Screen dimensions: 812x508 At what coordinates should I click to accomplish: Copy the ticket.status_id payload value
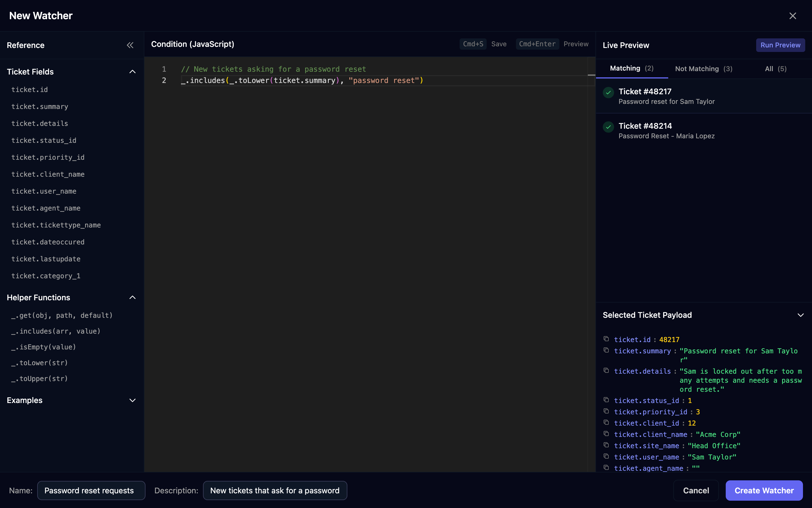(606, 400)
